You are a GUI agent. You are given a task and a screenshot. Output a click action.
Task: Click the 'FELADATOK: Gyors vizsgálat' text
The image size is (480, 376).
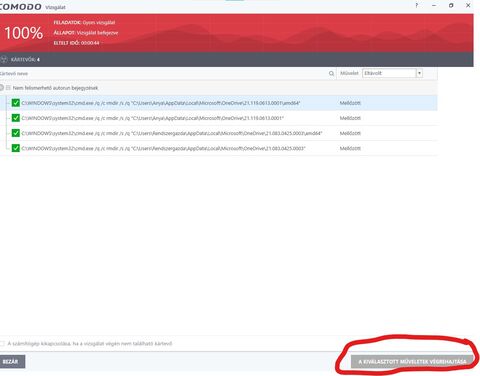[84, 22]
